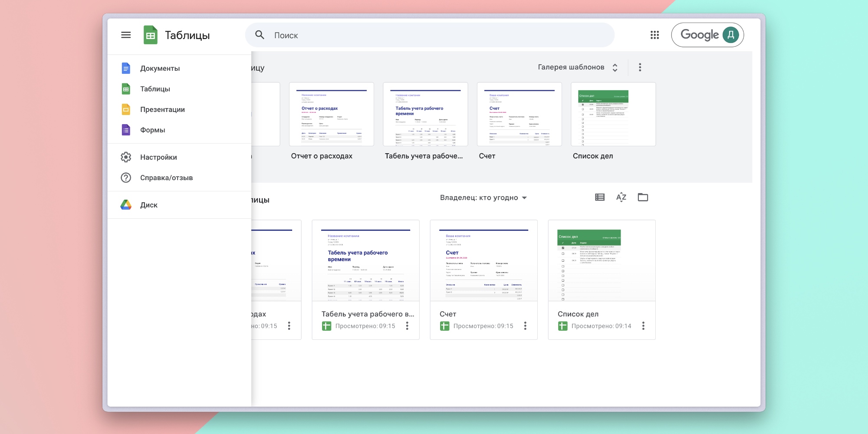Click the Google logo text
This screenshot has width=868, height=434.
click(700, 35)
